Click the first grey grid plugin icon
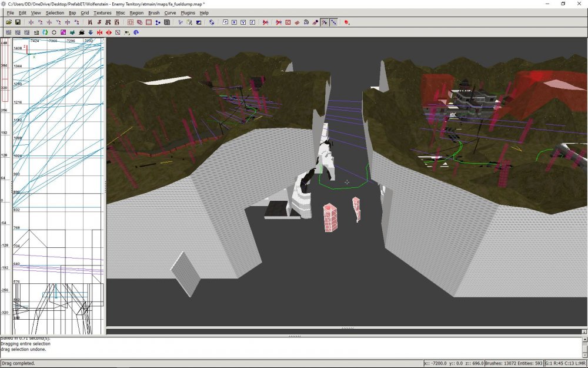 point(8,32)
